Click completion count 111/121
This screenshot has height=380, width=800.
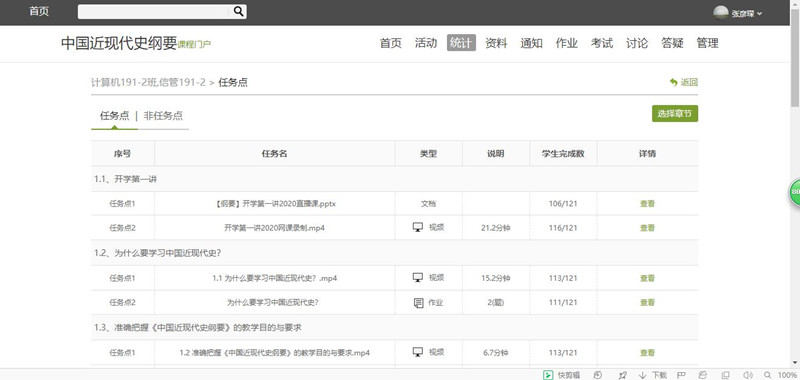[563, 302]
